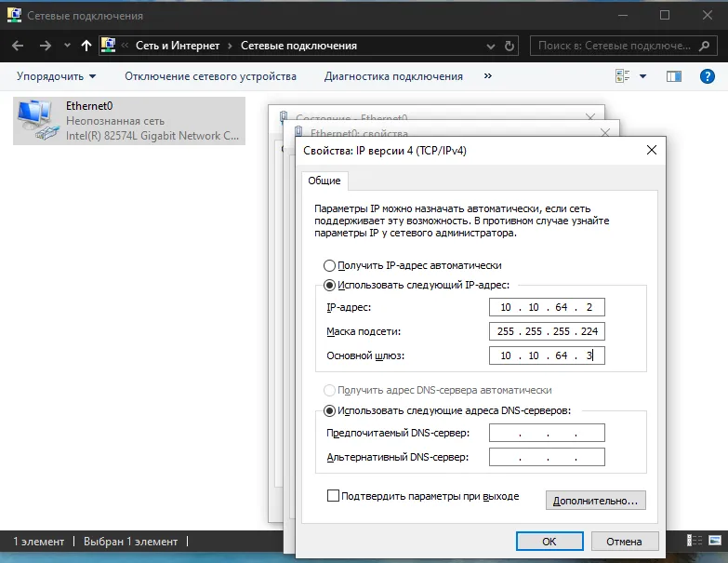
Task: Enable 'Подтвердить параметры при выходе' checkbox
Action: point(333,496)
